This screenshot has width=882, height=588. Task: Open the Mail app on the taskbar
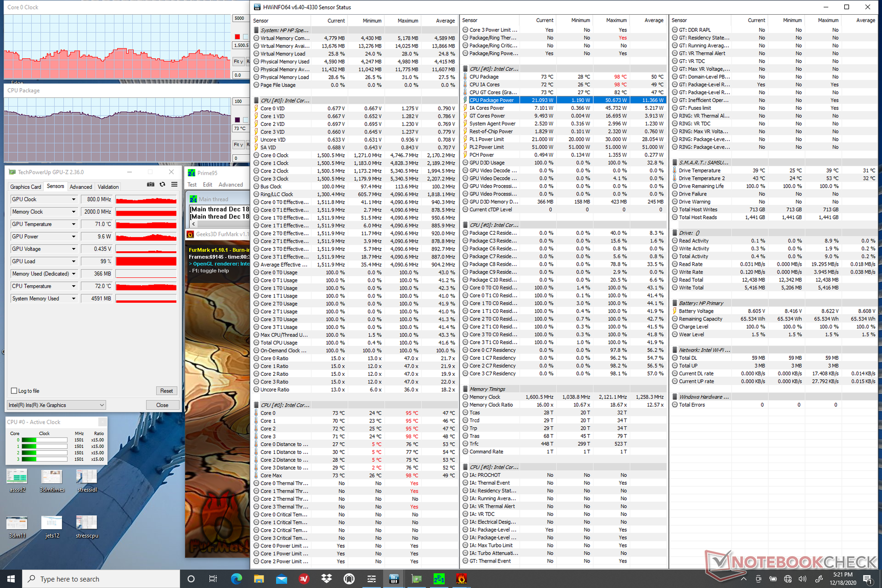point(281,579)
